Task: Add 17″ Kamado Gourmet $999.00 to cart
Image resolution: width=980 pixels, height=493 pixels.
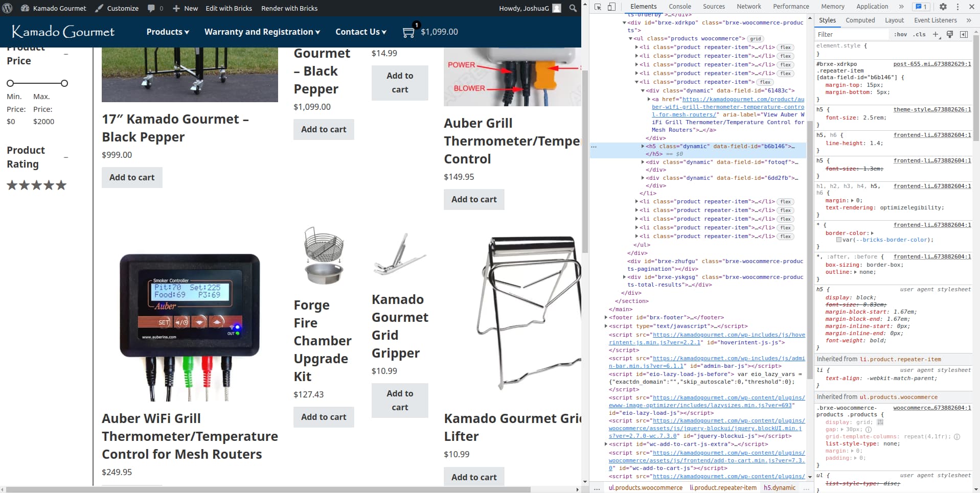Action: pos(132,177)
